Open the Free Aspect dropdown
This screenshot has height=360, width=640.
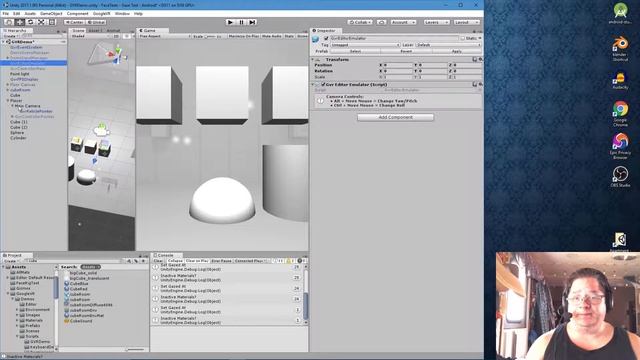[164, 36]
